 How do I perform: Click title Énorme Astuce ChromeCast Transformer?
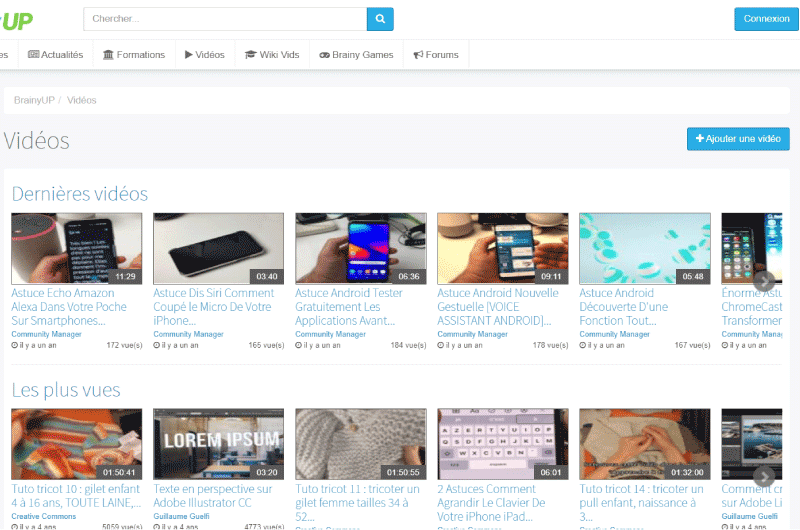[752, 307]
